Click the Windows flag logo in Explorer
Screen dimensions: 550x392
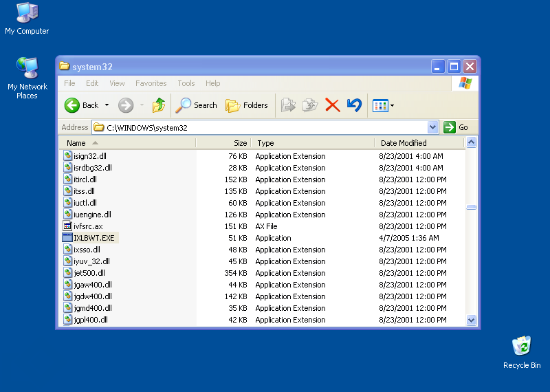(465, 83)
